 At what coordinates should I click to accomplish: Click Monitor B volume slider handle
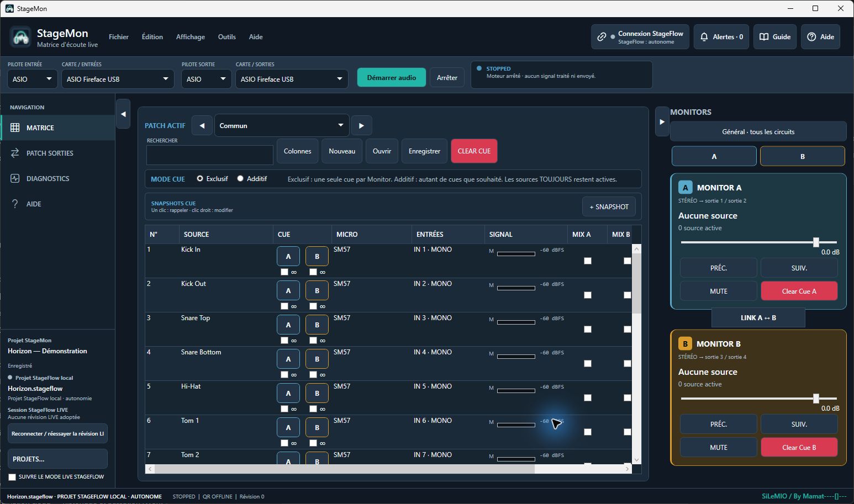[x=816, y=398]
